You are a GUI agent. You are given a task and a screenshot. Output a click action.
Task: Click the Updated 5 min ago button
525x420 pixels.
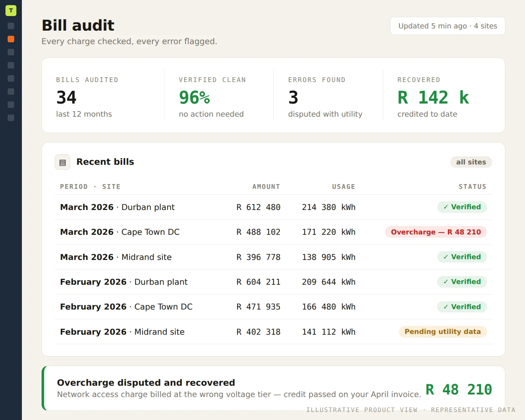(x=447, y=26)
